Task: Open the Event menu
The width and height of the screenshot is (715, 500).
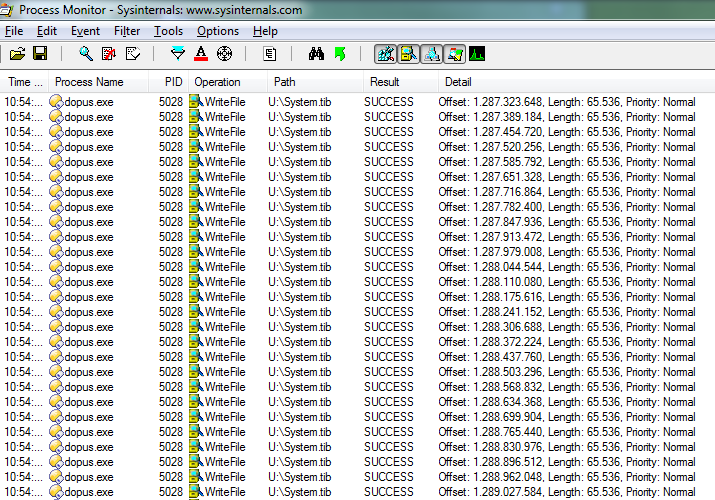Action: (85, 31)
